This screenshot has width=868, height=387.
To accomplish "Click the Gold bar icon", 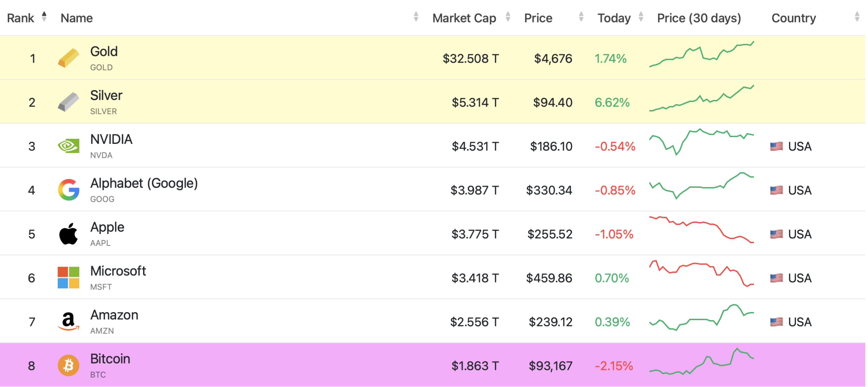I will click(x=68, y=58).
